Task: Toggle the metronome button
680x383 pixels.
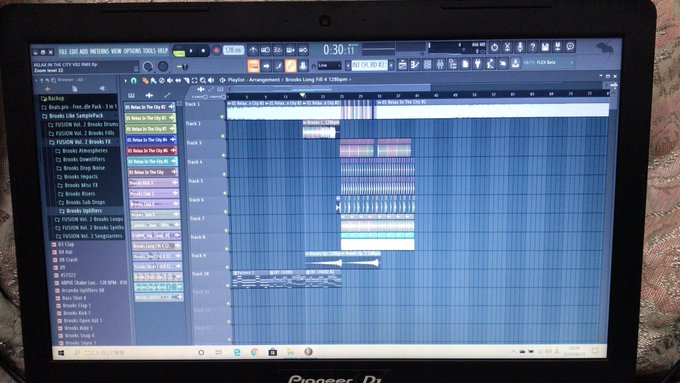Action: pyautogui.click(x=253, y=50)
